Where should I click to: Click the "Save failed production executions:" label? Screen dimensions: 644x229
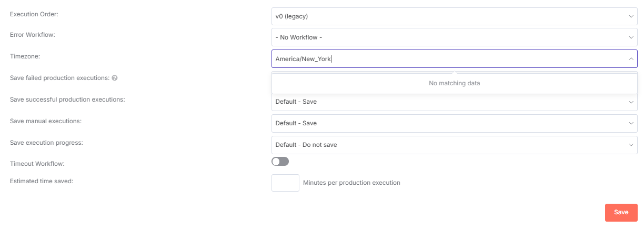click(x=59, y=78)
